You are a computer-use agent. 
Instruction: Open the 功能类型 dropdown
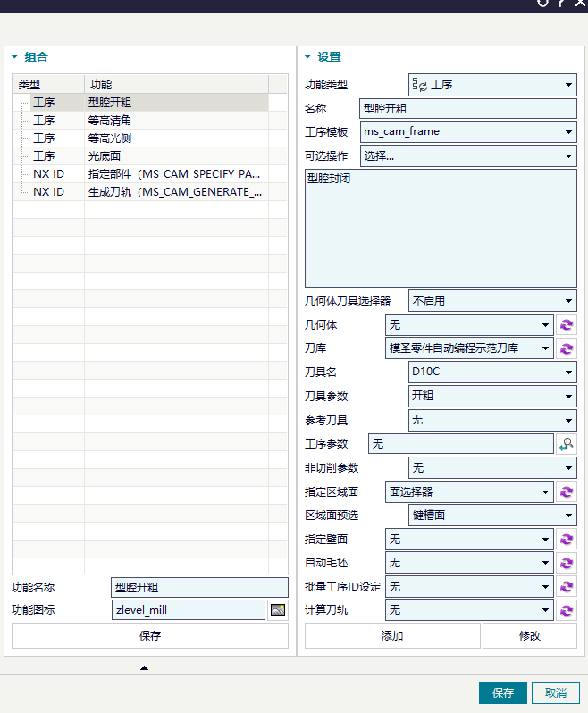click(x=492, y=85)
